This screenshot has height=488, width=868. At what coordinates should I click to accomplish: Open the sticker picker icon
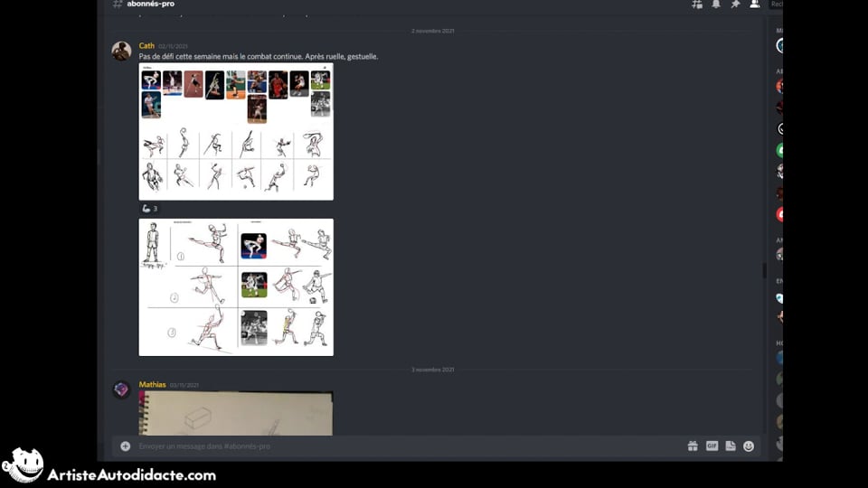click(731, 446)
